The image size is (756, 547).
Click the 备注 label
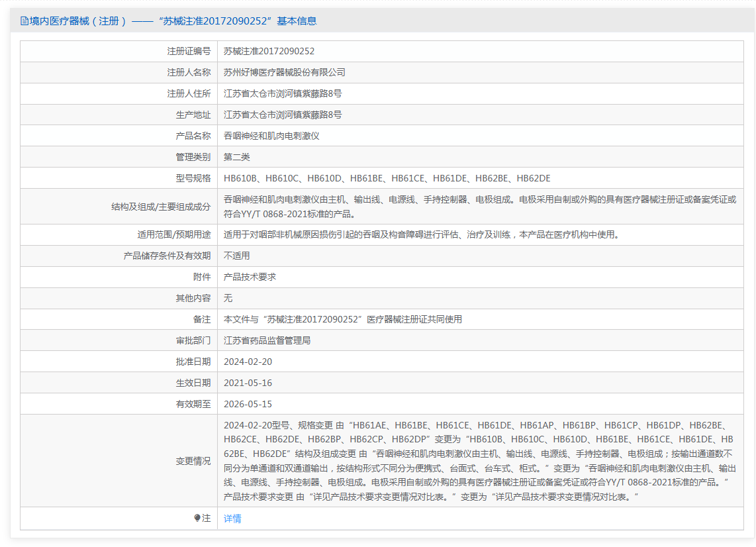coord(202,320)
